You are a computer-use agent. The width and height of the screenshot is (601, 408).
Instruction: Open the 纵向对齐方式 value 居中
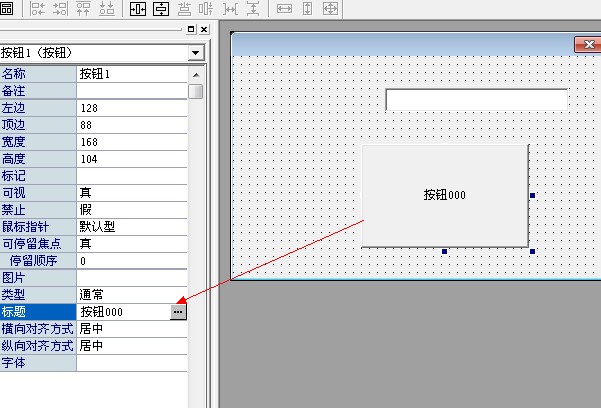point(131,345)
